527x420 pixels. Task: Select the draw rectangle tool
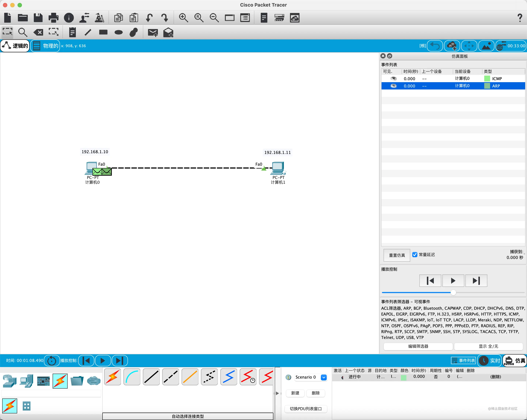103,32
